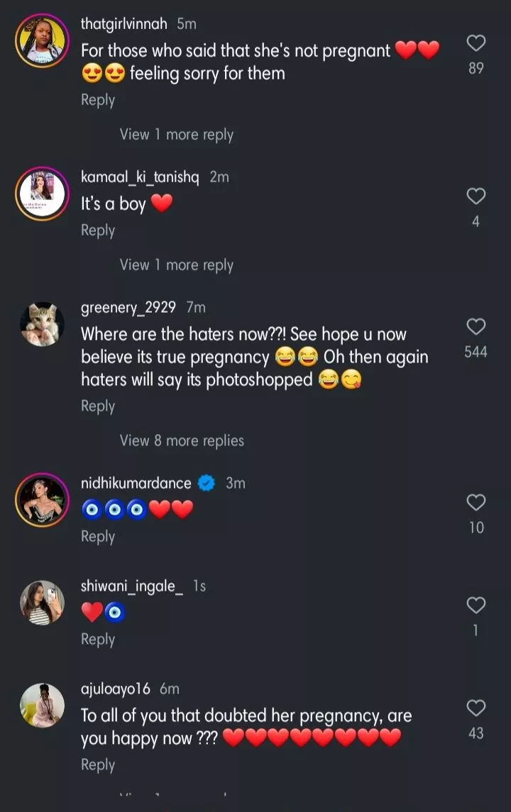
Task: Tap heart next to shiwani_ingale_ comment
Action: (x=476, y=605)
